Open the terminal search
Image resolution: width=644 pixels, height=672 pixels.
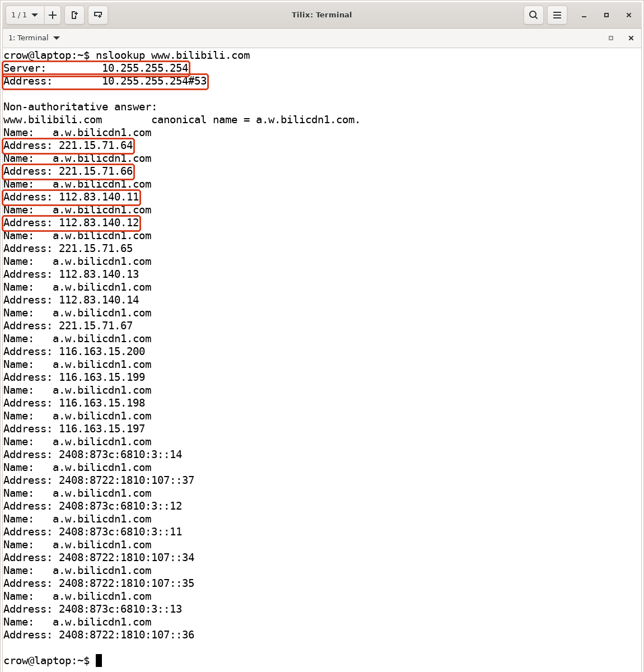click(x=534, y=15)
